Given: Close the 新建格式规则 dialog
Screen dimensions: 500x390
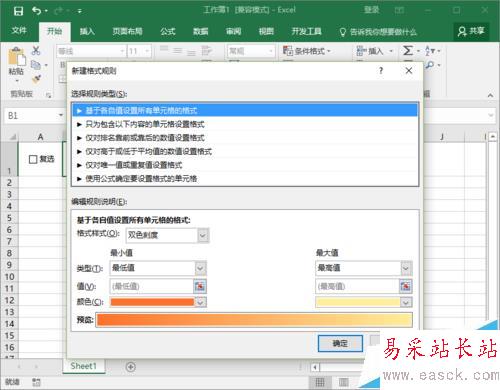Looking at the screenshot, I should click(x=409, y=71).
